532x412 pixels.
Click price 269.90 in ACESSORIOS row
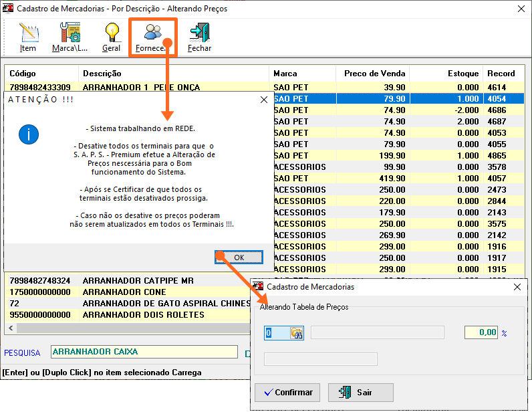point(392,235)
